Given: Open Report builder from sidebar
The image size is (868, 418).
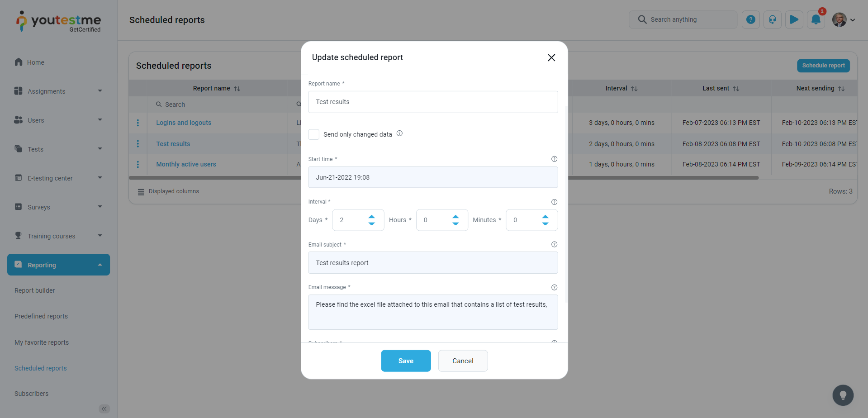Looking at the screenshot, I should [x=35, y=290].
